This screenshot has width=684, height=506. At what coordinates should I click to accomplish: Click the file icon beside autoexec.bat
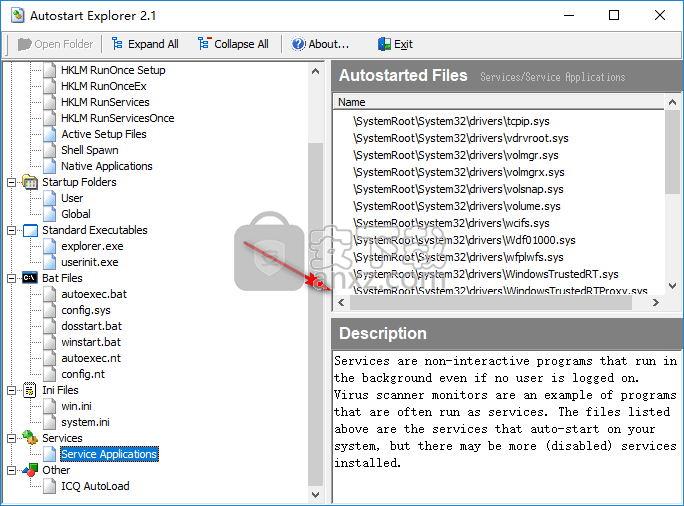click(x=50, y=294)
